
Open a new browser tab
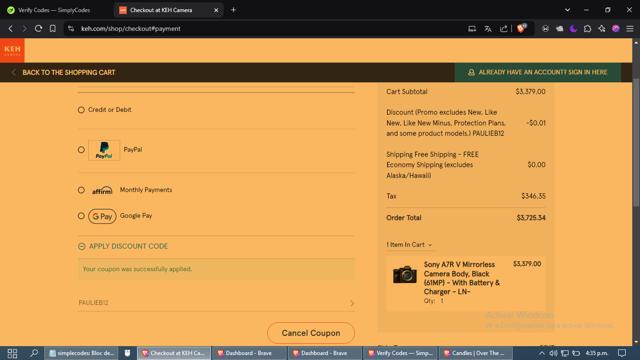(233, 10)
